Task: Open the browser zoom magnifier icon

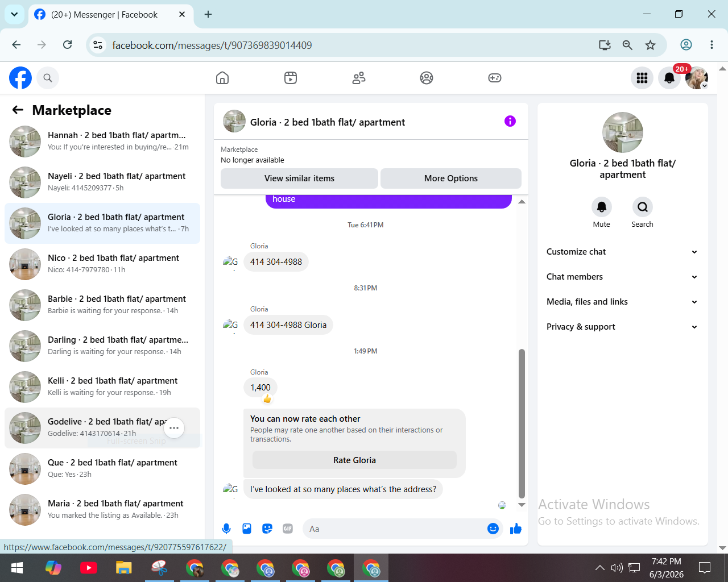Action: point(627,45)
